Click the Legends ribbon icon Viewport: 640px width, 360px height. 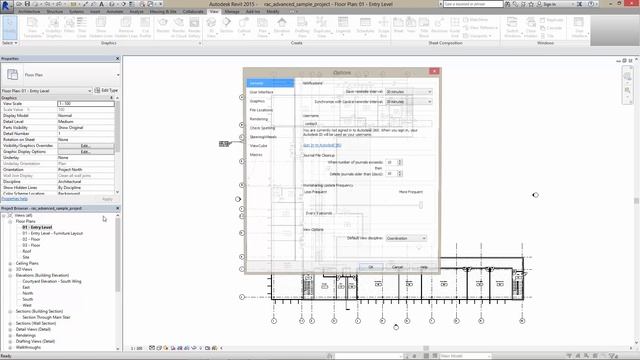click(x=343, y=27)
